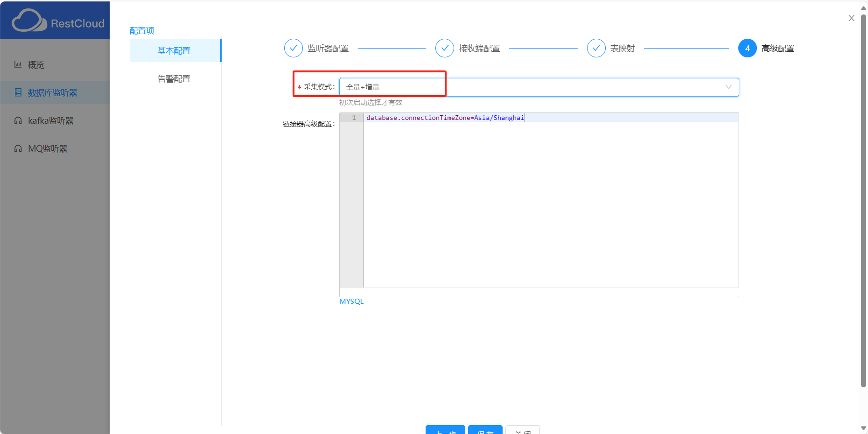Image resolution: width=868 pixels, height=434 pixels.
Task: Click the 接收端配置 step label
Action: [x=479, y=49]
